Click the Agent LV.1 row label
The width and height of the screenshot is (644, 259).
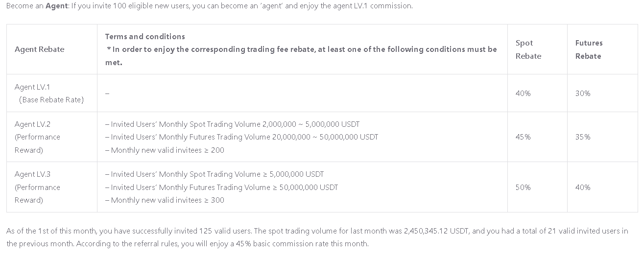tap(32, 87)
